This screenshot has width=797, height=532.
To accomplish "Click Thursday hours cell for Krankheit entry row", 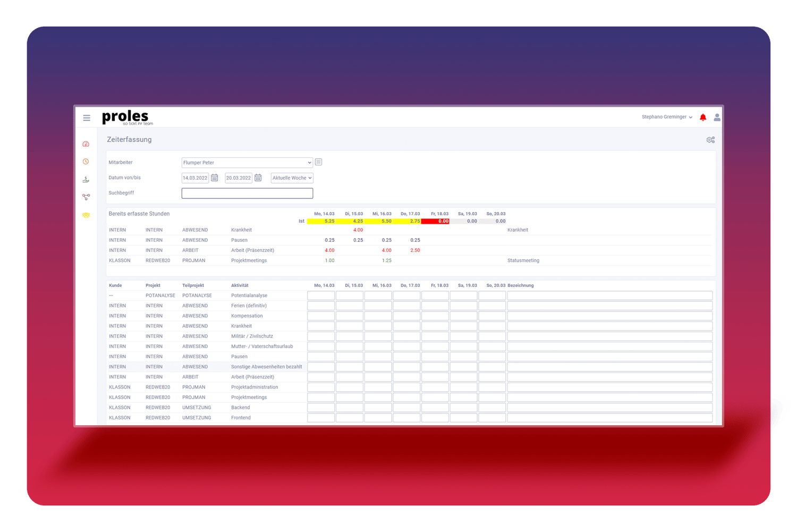I will pos(407,326).
